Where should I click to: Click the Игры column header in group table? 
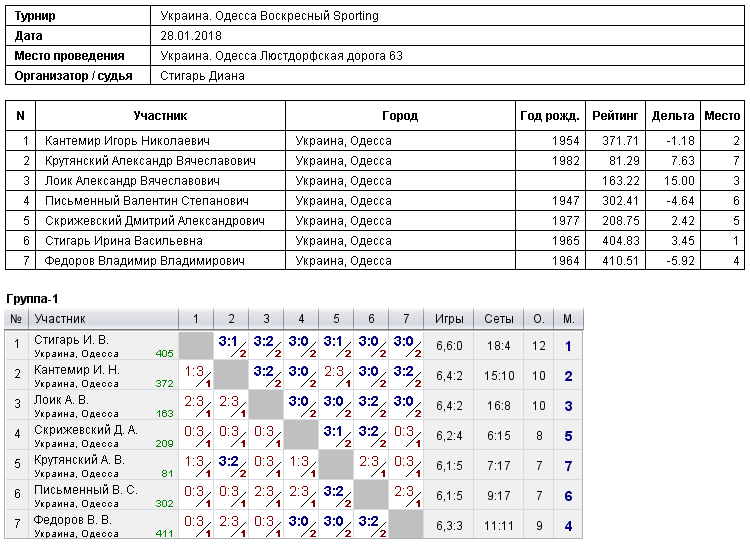point(449,319)
